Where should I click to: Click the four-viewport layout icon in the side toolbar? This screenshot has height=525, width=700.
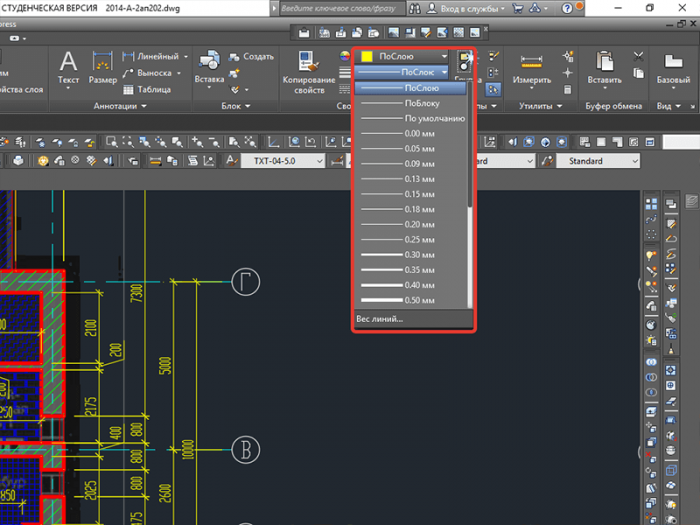coord(651,204)
